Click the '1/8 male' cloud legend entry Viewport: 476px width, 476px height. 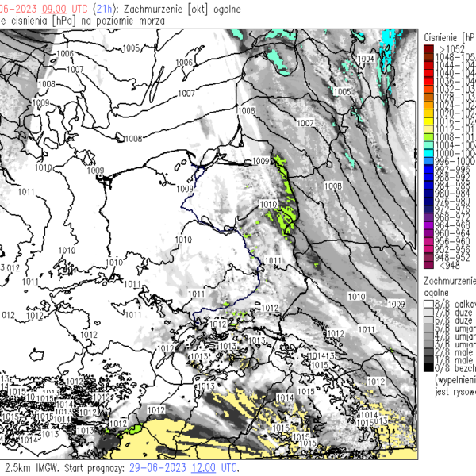point(454,360)
